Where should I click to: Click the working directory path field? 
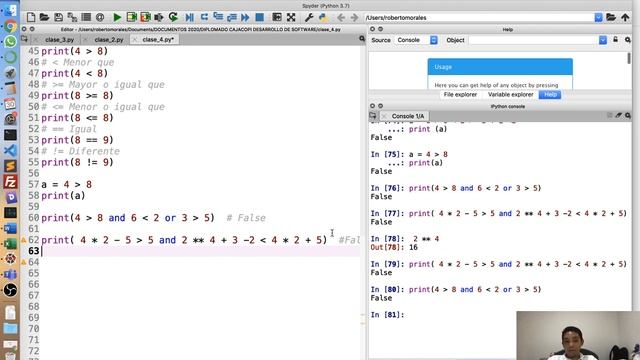click(x=479, y=18)
